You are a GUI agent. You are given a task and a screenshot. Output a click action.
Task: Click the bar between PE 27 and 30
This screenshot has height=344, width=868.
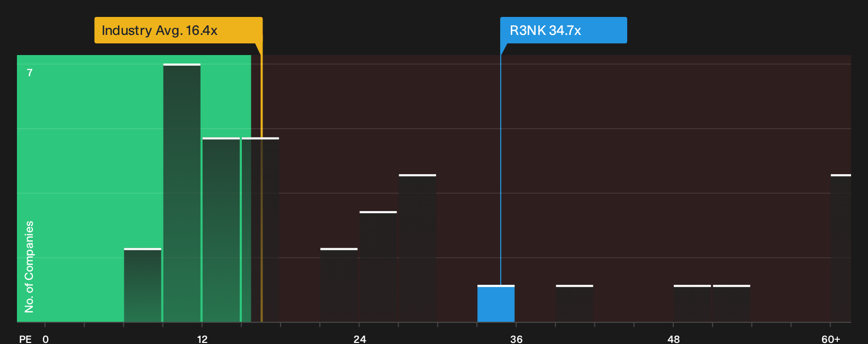(x=418, y=248)
